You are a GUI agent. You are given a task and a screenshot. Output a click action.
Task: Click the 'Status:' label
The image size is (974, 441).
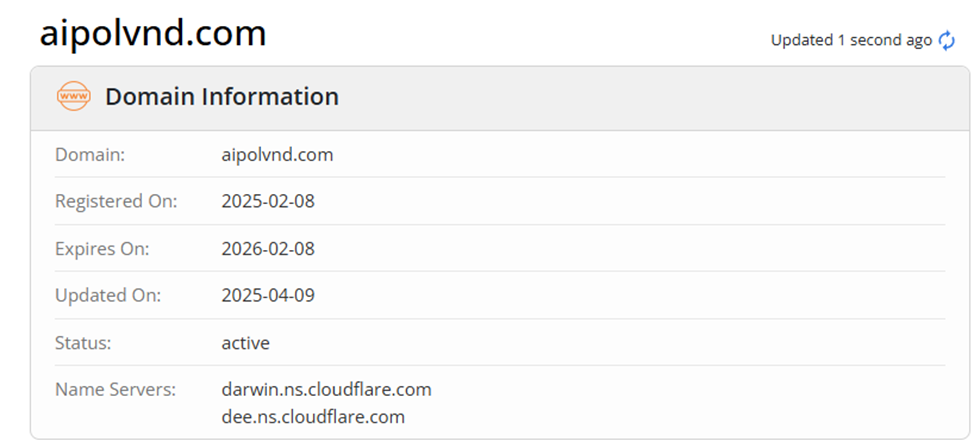coord(83,343)
